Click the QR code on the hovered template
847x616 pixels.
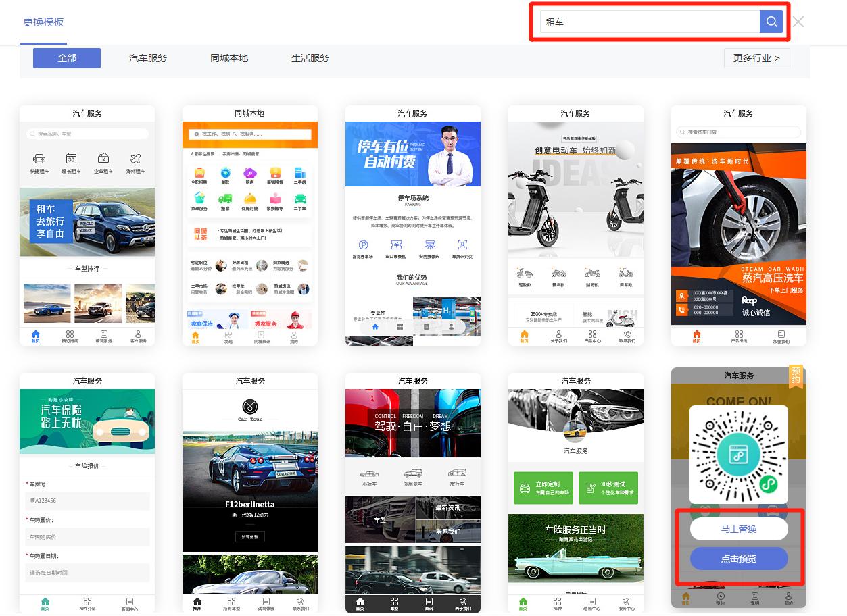pos(739,455)
